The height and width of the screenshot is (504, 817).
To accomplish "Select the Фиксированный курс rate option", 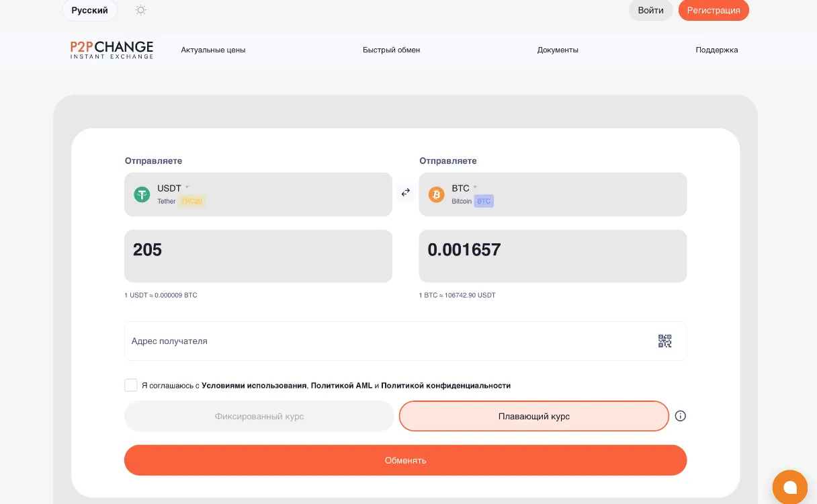I will (259, 416).
